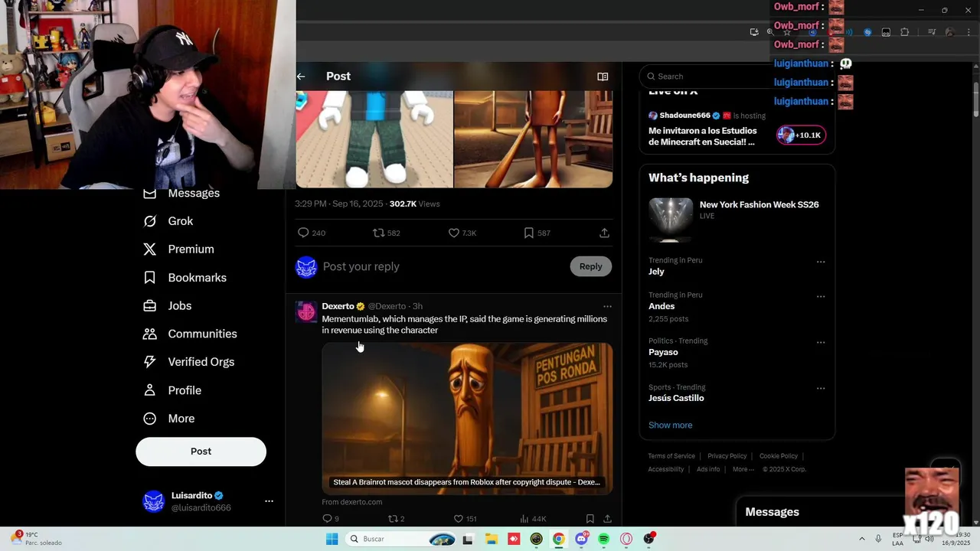
Task: Expand the More menu in sidebar
Action: (169, 419)
